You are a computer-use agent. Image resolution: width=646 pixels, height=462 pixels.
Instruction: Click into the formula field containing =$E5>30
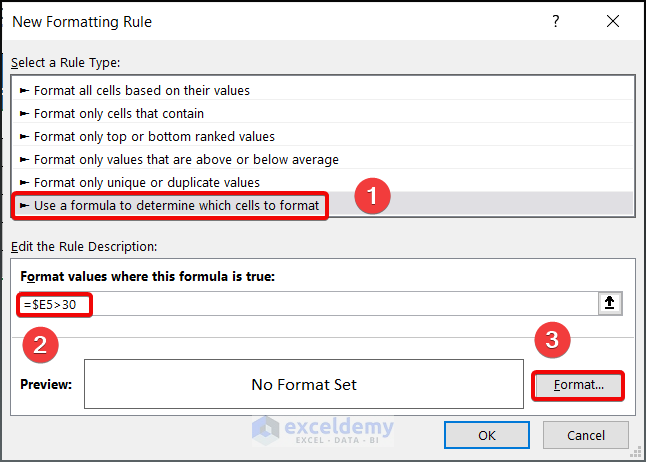(300, 305)
